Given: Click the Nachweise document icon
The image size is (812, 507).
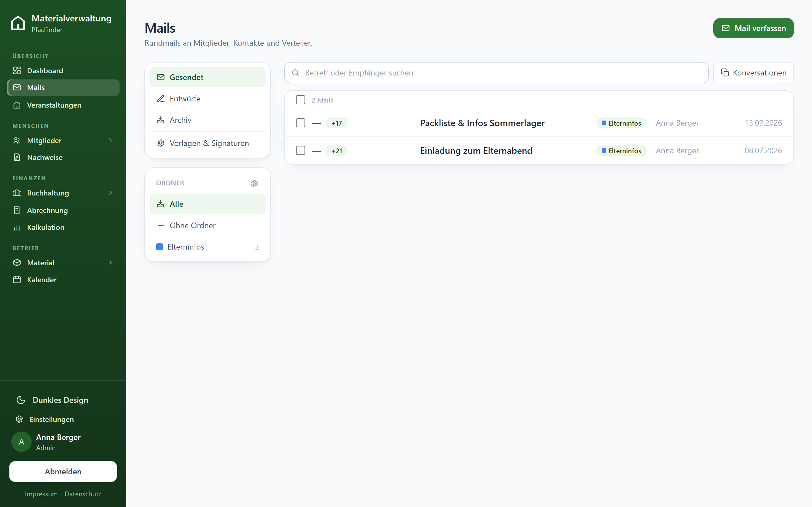Looking at the screenshot, I should [17, 157].
